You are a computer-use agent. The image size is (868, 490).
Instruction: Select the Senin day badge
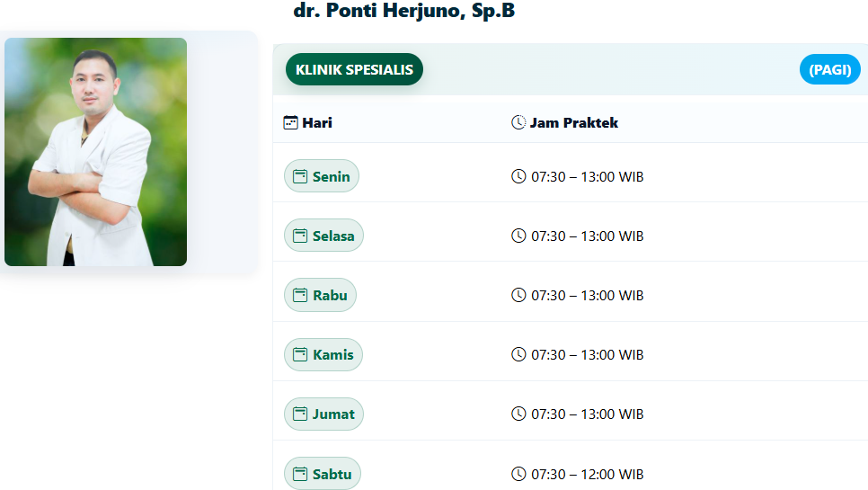coord(322,176)
